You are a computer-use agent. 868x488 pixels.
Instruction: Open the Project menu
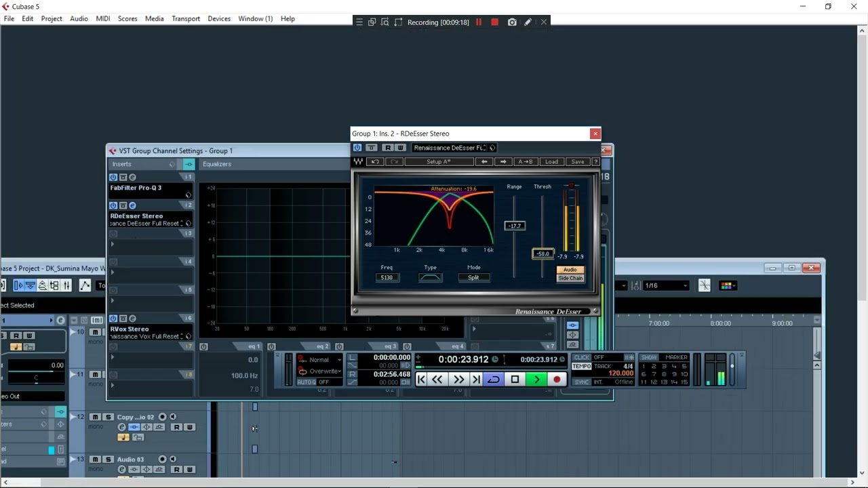52,18
